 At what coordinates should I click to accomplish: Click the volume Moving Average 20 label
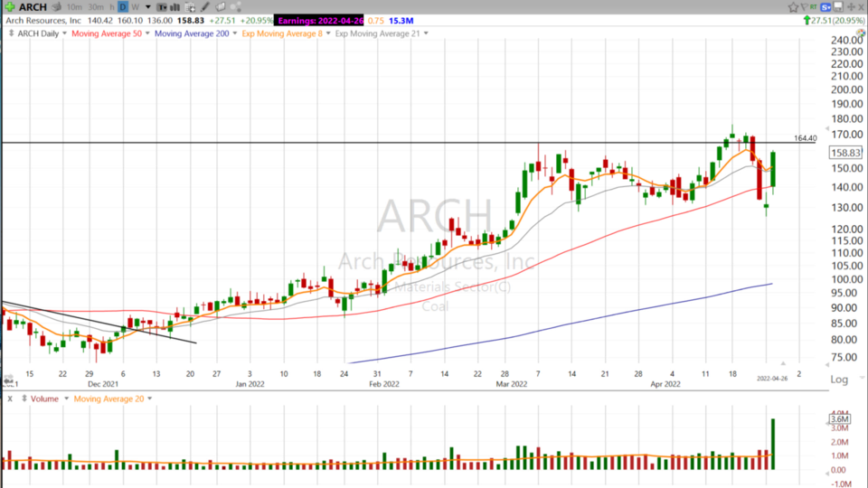(108, 399)
